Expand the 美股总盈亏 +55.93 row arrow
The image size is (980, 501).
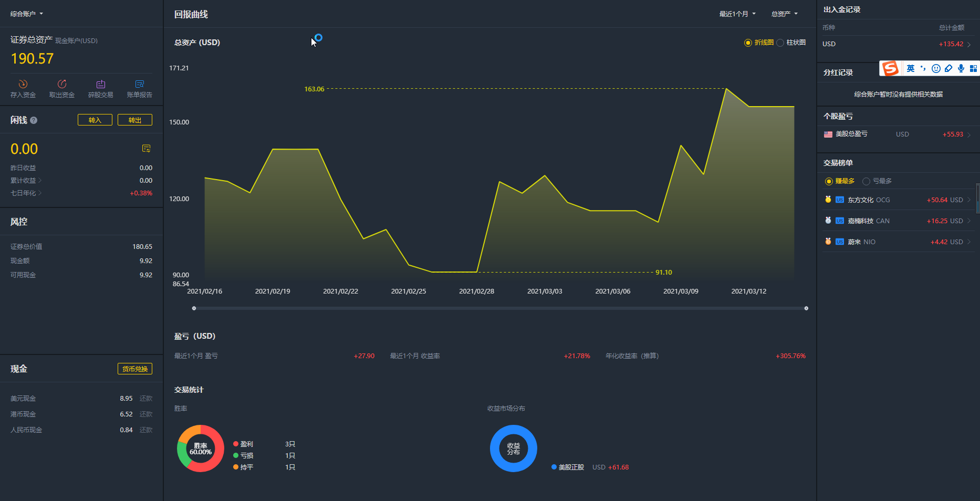pyautogui.click(x=969, y=135)
